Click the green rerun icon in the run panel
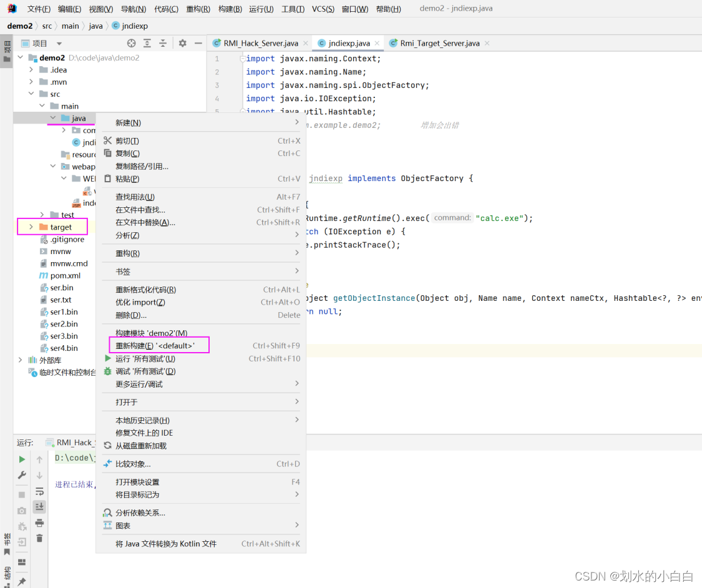This screenshot has width=702, height=588. (x=22, y=459)
